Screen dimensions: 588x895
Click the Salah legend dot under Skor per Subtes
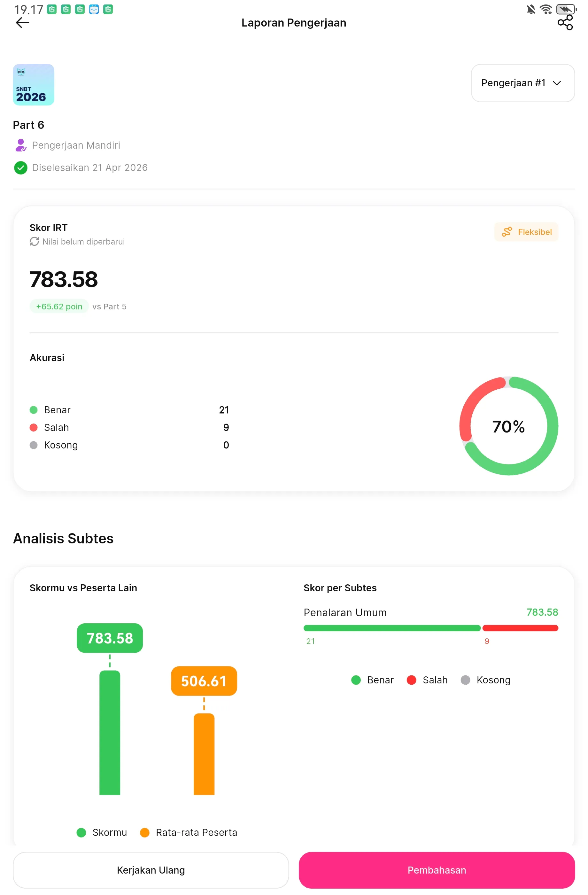tap(412, 680)
